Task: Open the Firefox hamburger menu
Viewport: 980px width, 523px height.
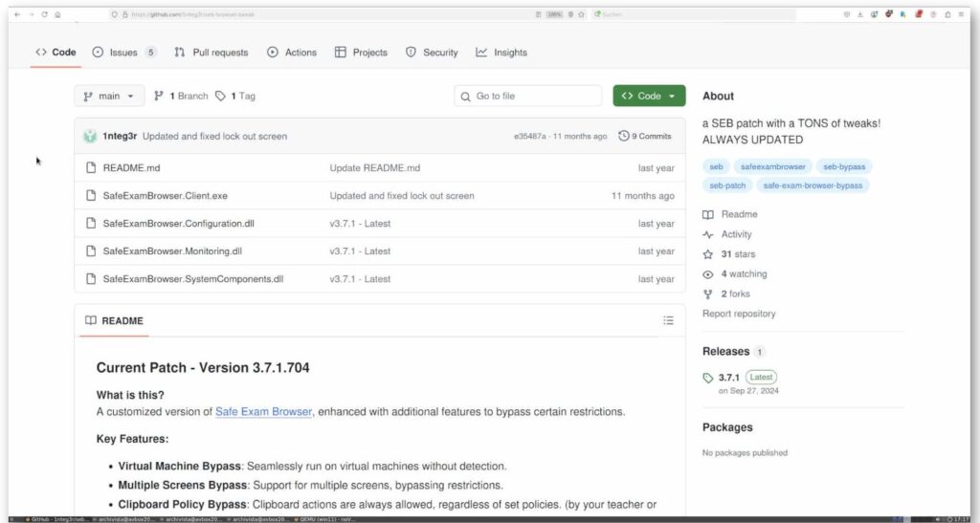Action: coord(961,14)
